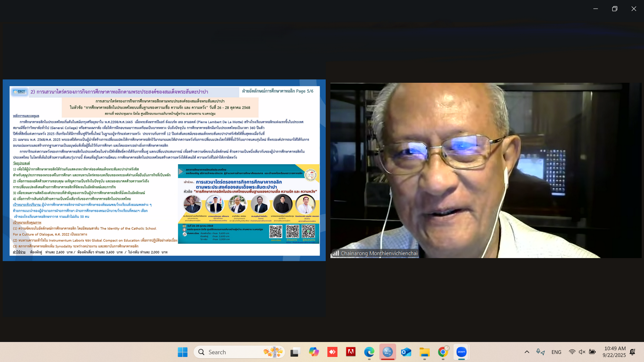Open File Explorer from the taskbar
Viewport: 644px width, 362px height.
pos(424,352)
